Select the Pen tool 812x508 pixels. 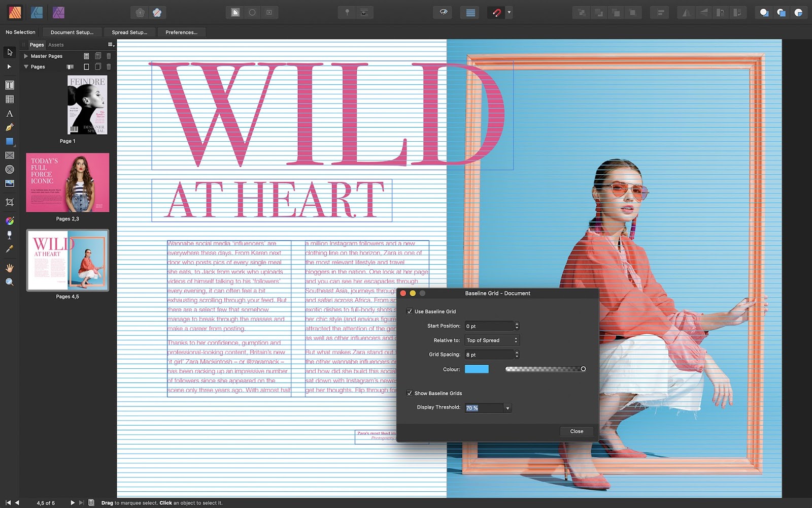point(10,128)
